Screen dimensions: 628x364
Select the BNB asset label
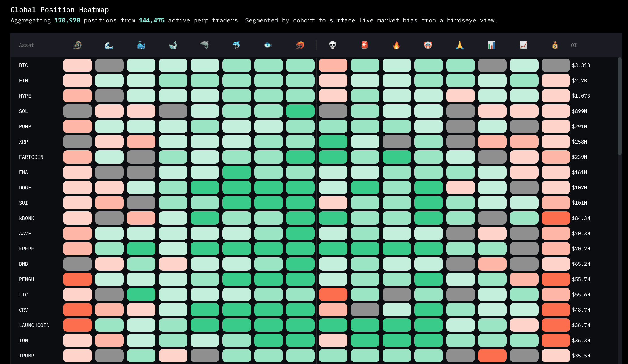24,264
